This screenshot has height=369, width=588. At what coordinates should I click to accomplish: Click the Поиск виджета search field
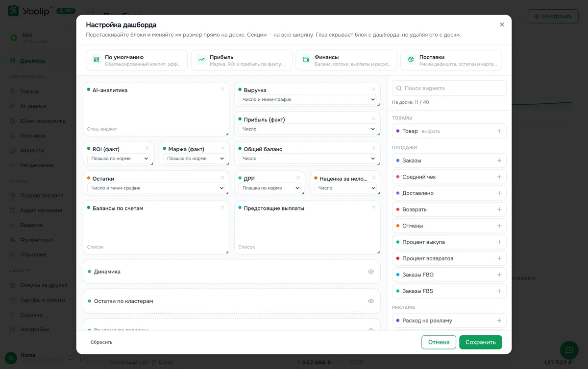click(x=449, y=88)
